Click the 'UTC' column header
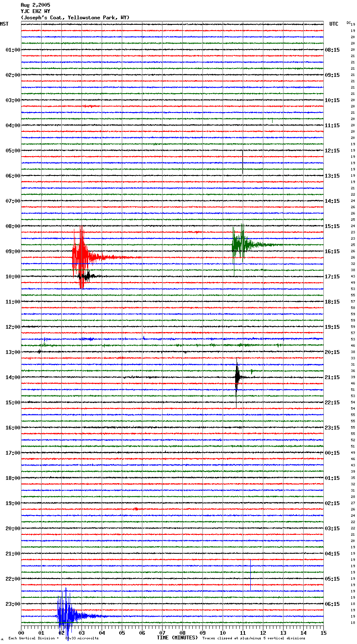The image size is (357, 644). click(x=334, y=24)
